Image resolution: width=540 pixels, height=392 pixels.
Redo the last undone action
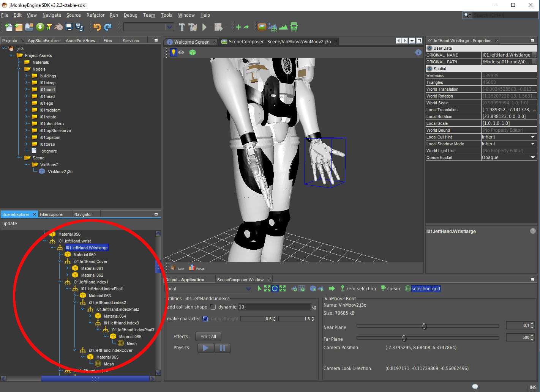pyautogui.click(x=108, y=27)
